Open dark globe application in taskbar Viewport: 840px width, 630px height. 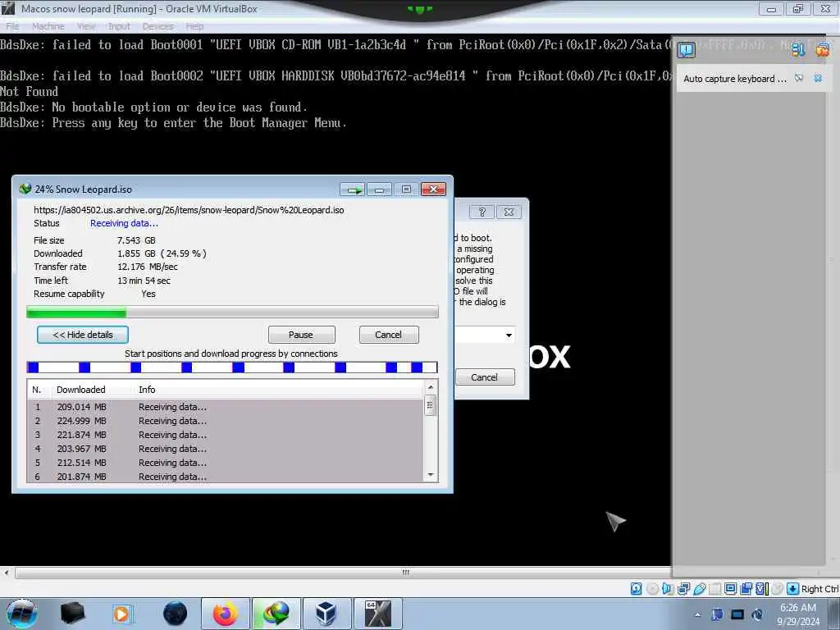[x=175, y=614]
